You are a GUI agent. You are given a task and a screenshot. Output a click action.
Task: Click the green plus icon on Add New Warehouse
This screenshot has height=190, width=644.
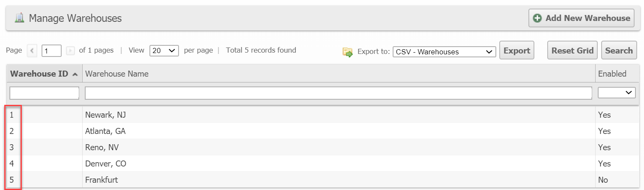point(537,18)
